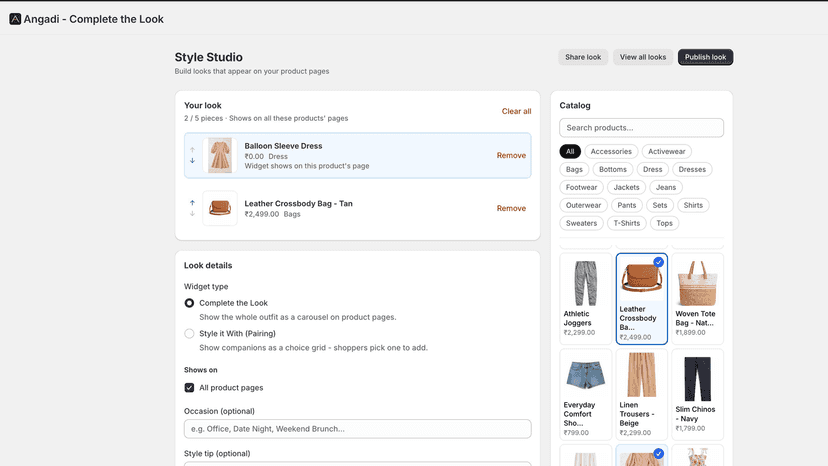Click the Balloon Sleeve Dress title text
The height and width of the screenshot is (466, 828).
click(283, 146)
